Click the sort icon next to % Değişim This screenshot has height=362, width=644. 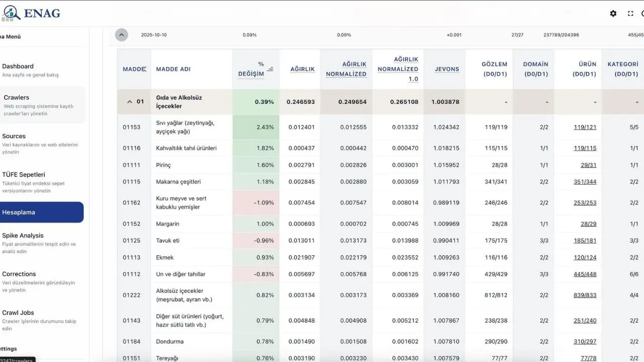(x=270, y=69)
